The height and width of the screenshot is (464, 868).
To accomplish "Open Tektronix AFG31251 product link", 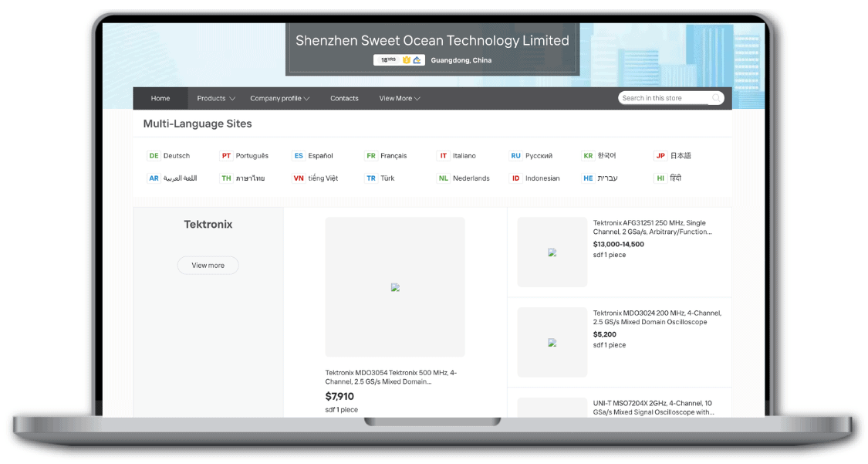I will (x=652, y=228).
